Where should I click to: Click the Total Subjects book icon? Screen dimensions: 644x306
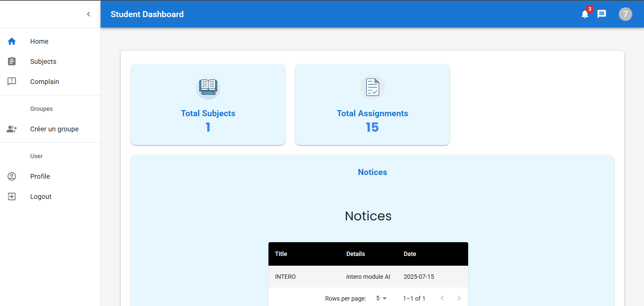[x=208, y=87]
